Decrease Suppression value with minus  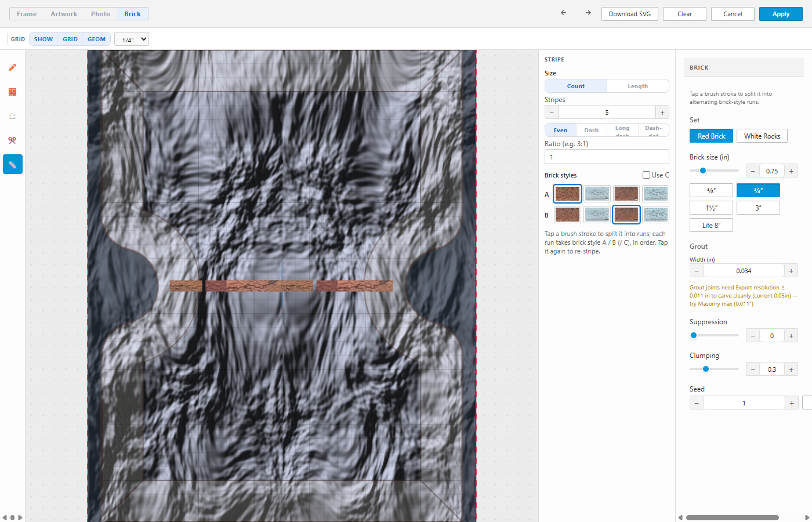[753, 336]
